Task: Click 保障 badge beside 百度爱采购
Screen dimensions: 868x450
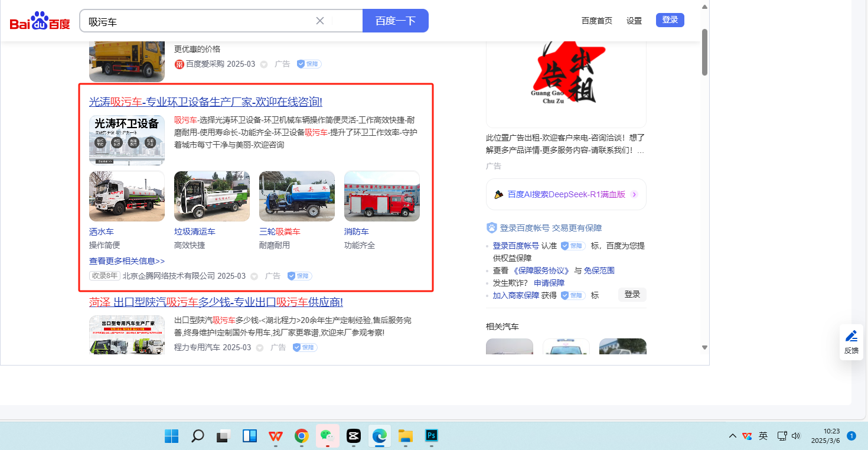Action: tap(309, 64)
